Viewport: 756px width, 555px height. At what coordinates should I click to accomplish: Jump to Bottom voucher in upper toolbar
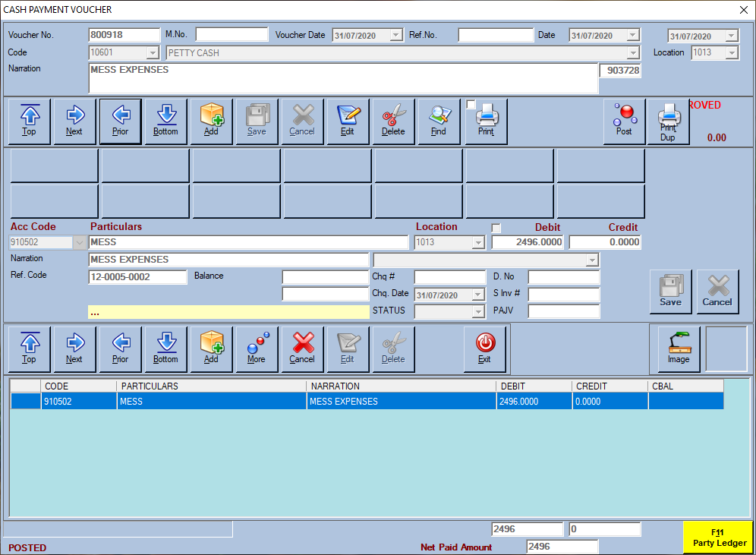[166, 121]
